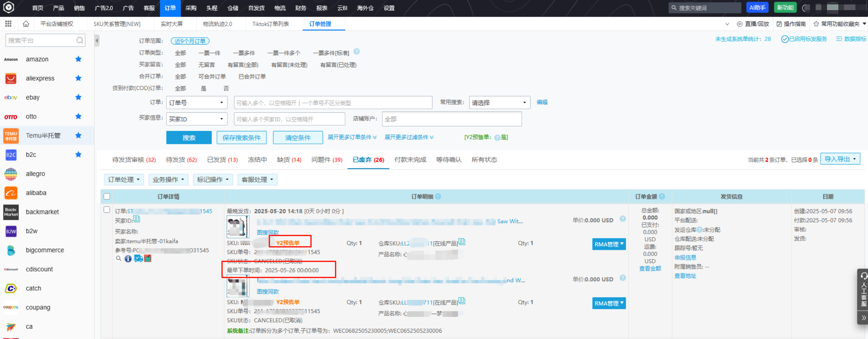Open the apps grid icon top-left
Screen dimensions: 868x339
(x=8, y=24)
